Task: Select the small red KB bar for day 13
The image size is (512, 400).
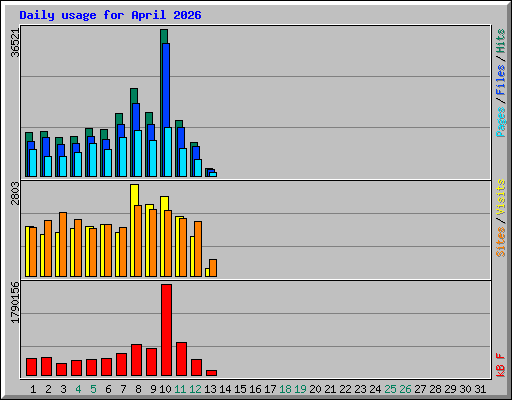Action: 212,373
